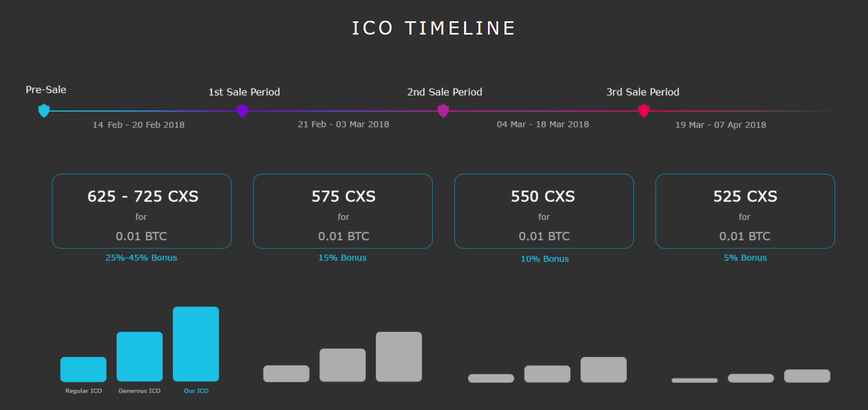The image size is (868, 410).
Task: Click the tallest gray bar under 15% Bonus
Action: [x=399, y=356]
